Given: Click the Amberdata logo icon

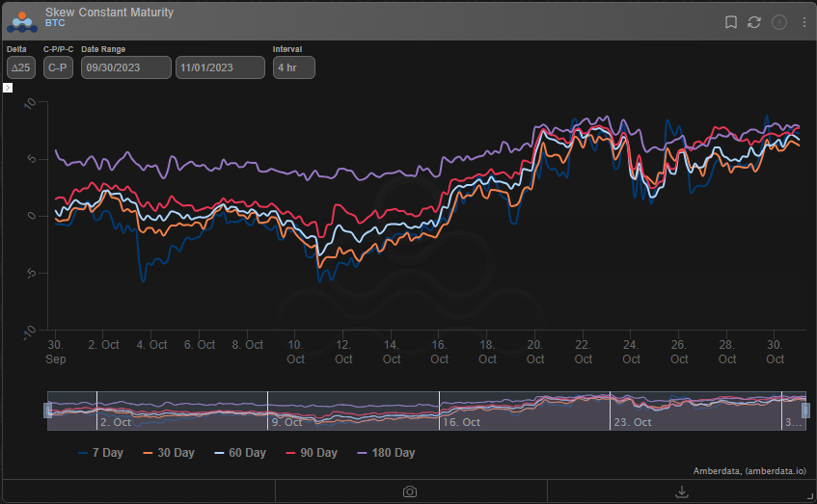Looking at the screenshot, I should (x=22, y=22).
